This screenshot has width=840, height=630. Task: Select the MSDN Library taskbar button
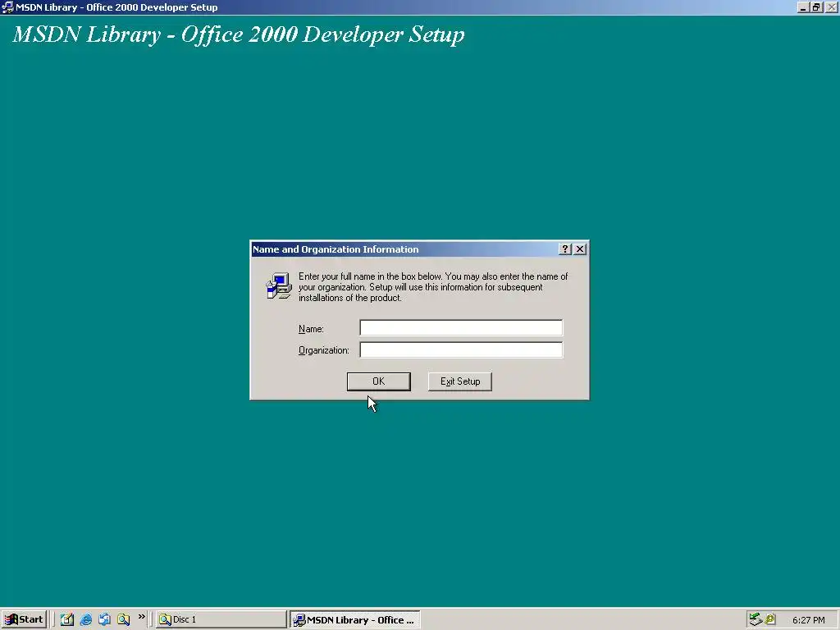coord(355,619)
